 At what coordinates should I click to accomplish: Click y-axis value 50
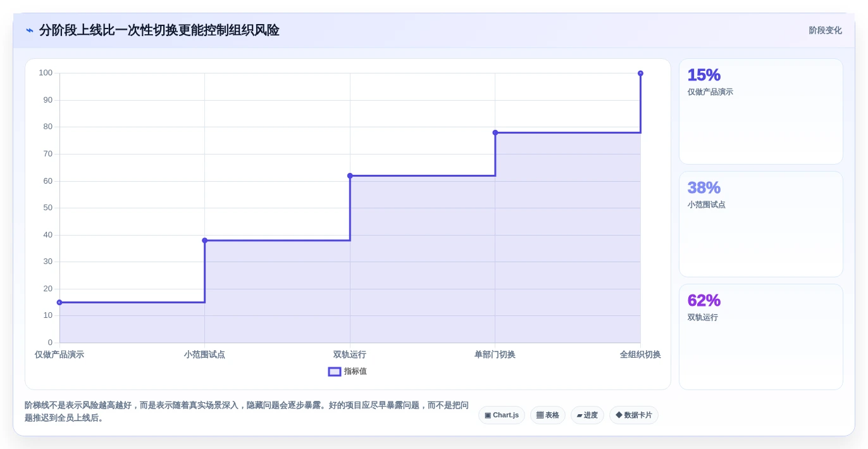[x=48, y=208]
